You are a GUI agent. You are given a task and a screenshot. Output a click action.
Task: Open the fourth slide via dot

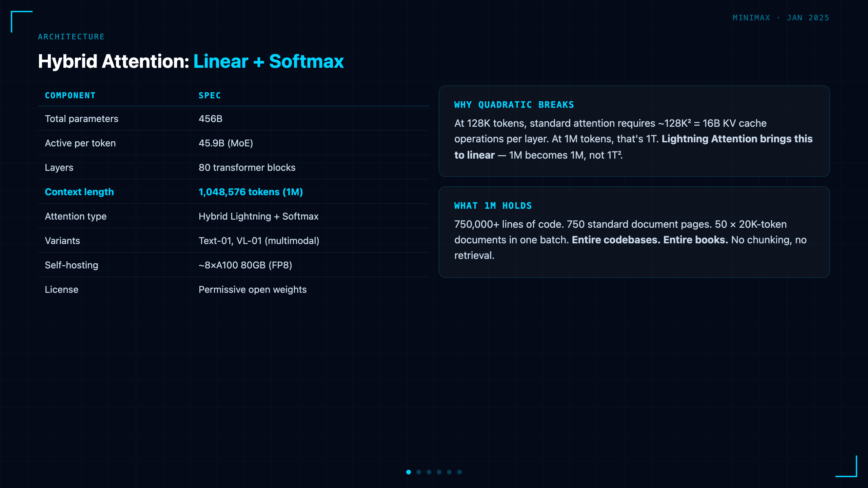[x=439, y=472]
